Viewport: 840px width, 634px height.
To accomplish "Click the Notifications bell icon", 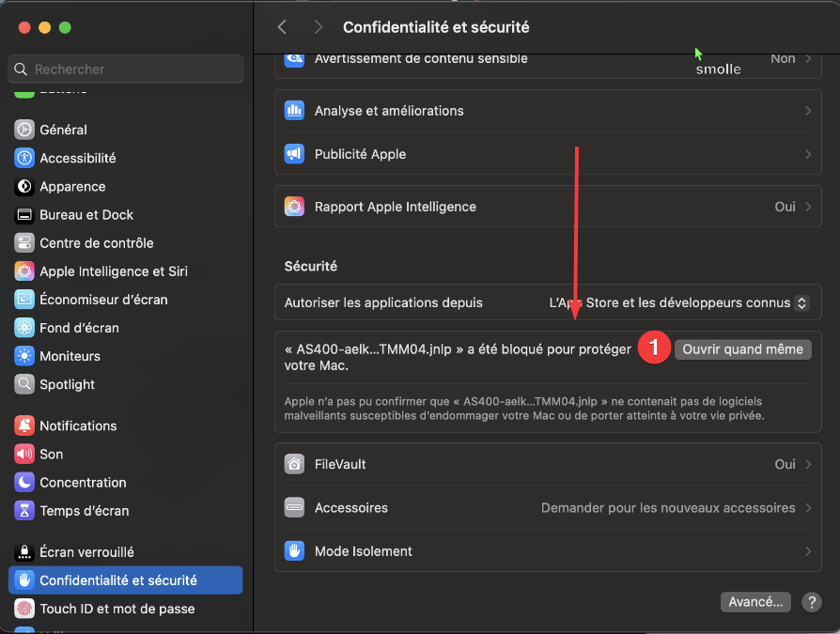I will (x=24, y=425).
